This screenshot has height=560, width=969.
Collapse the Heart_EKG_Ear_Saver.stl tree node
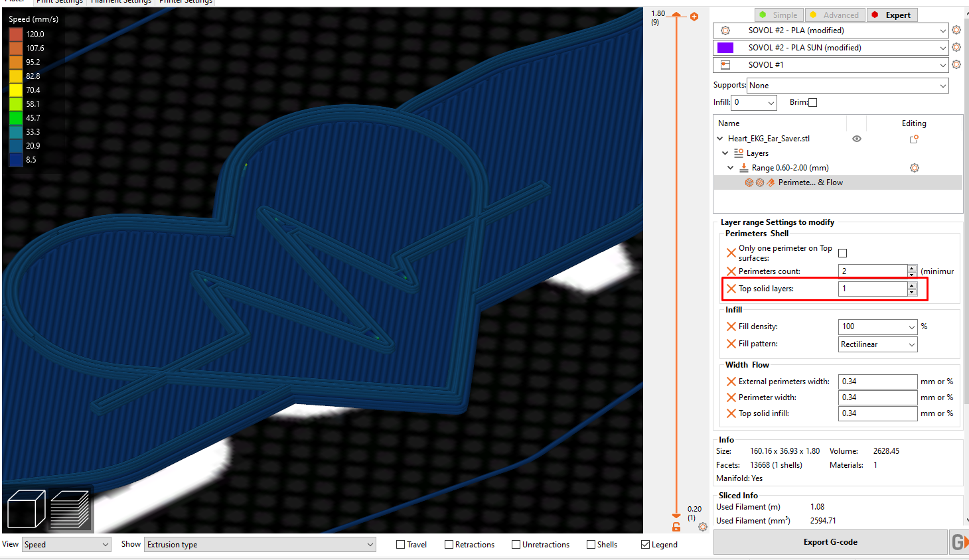(720, 139)
